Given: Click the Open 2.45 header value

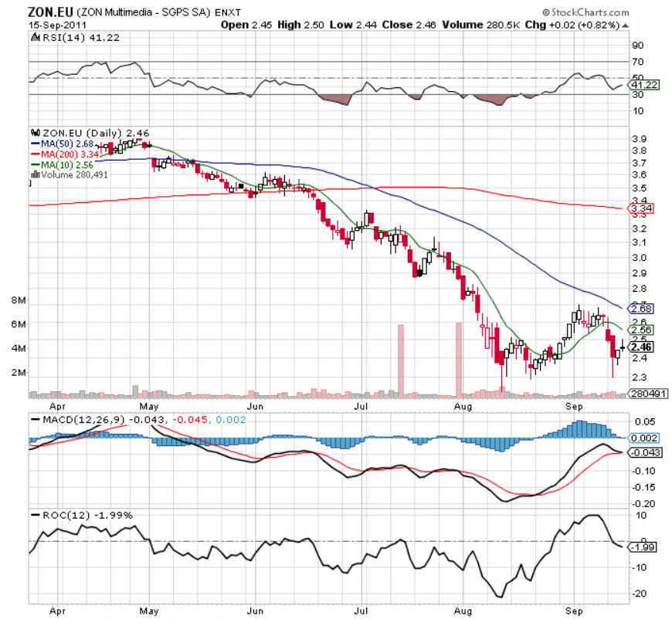Looking at the screenshot, I should point(246,25).
